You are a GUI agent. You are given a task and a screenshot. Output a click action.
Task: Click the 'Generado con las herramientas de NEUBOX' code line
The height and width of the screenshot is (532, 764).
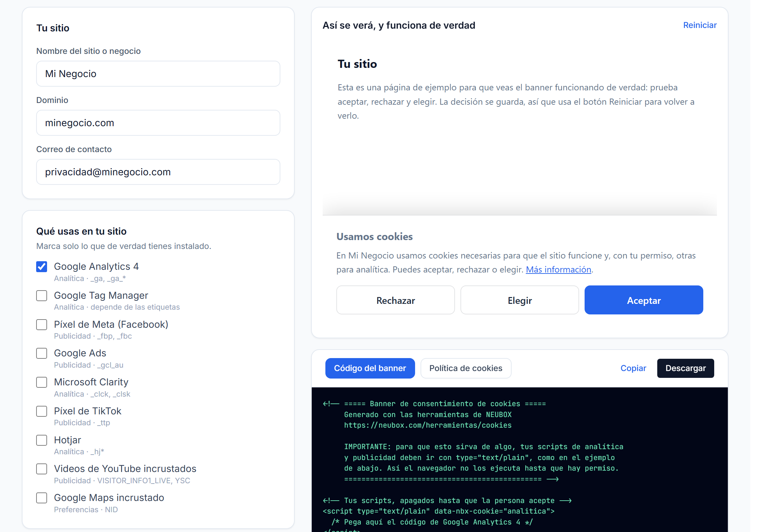tap(428, 415)
